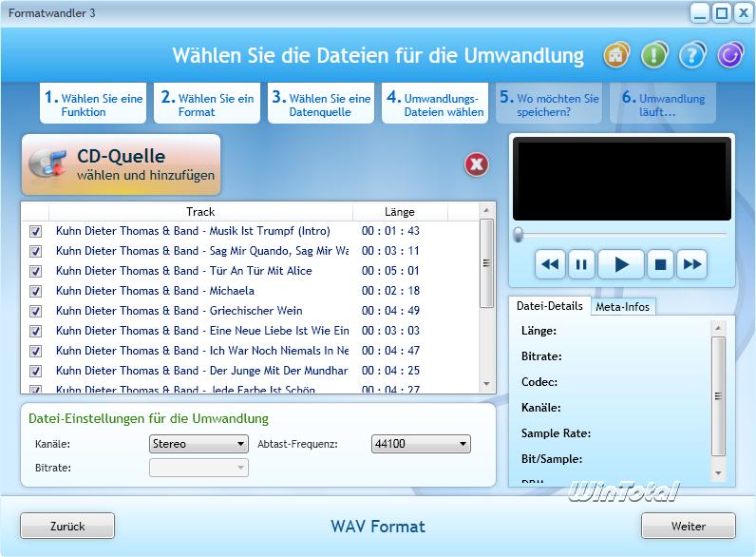
Task: Click the Länge column header
Action: 400,212
